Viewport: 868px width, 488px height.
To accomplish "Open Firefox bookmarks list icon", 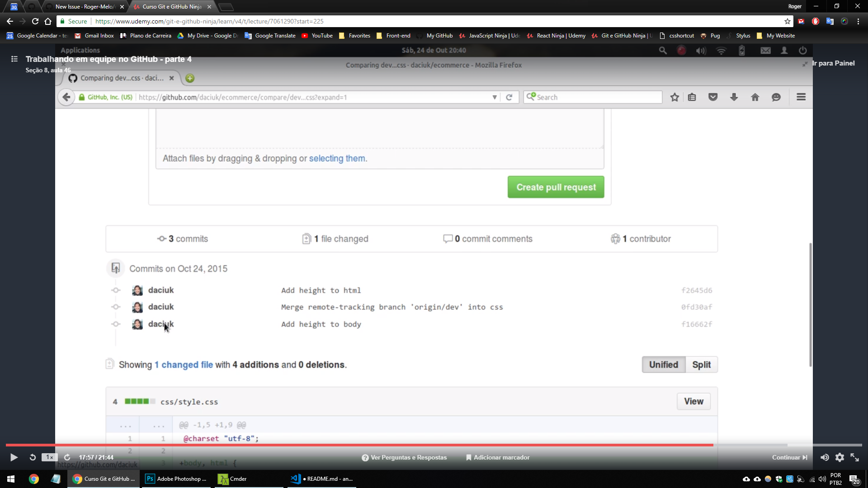I will [692, 97].
